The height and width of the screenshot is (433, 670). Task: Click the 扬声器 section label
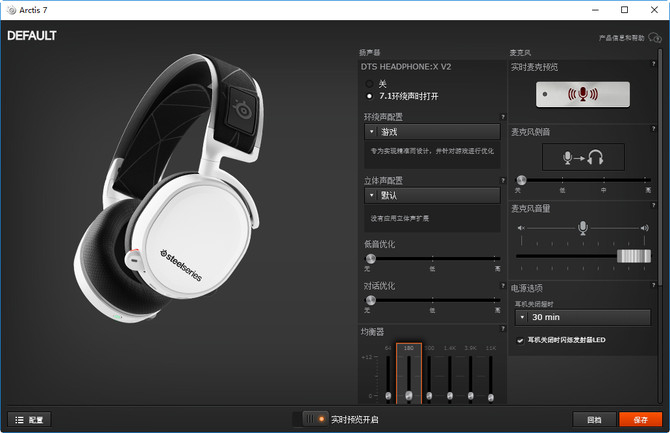(370, 53)
